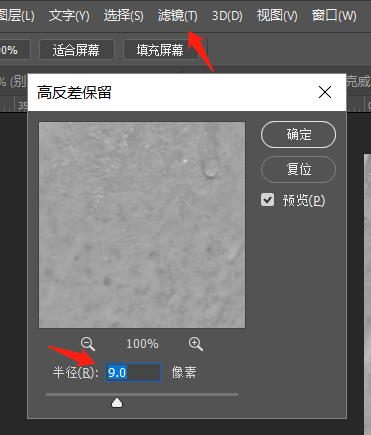Zoom out the filter preview
This screenshot has width=371, height=435.
pos(88,344)
